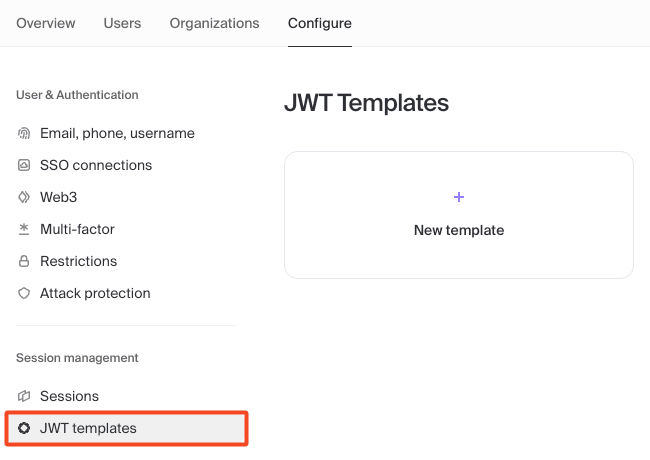Open the Overview tab
The height and width of the screenshot is (460, 650).
tap(46, 23)
